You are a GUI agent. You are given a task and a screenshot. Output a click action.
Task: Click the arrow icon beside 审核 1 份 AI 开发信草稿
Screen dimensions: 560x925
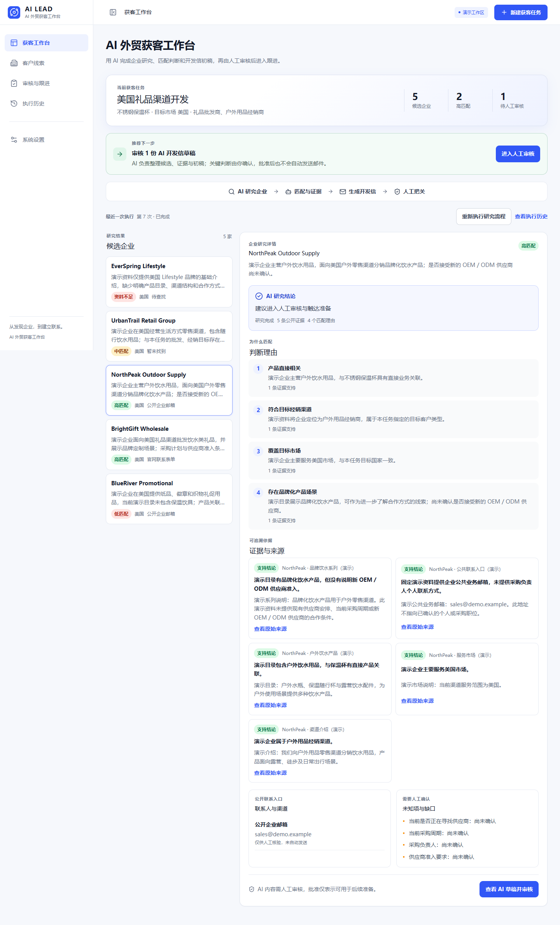(x=120, y=154)
